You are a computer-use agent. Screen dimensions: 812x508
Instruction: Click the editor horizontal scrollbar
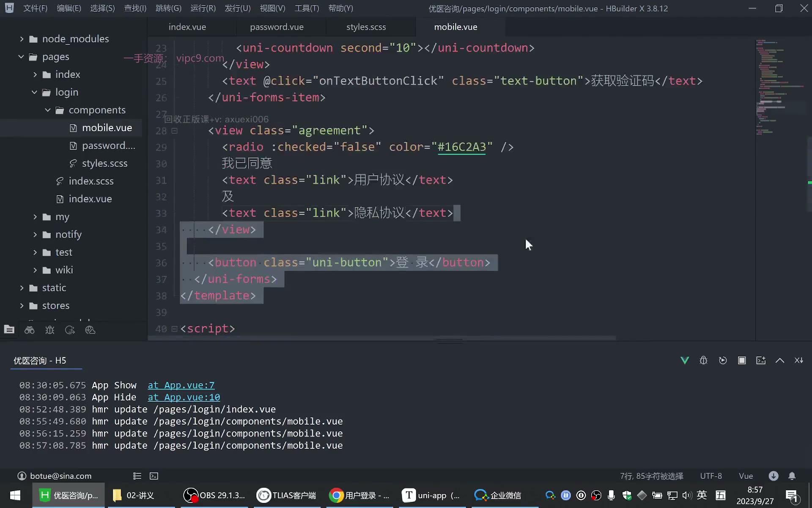click(382, 338)
